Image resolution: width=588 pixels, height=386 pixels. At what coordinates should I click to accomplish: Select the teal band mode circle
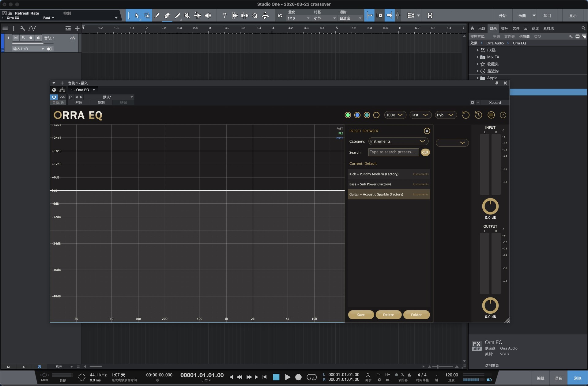[x=367, y=115]
